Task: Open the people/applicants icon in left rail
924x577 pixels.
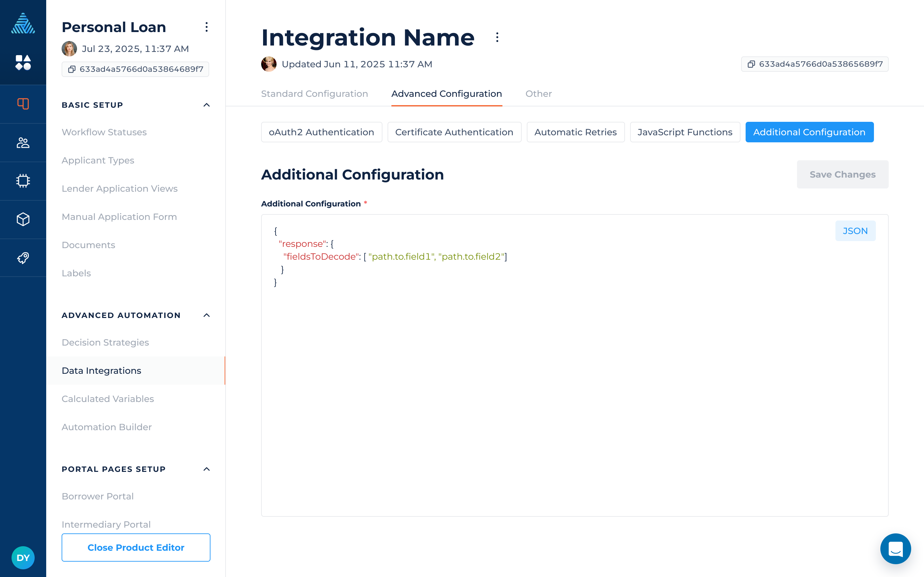Action: coord(23,143)
